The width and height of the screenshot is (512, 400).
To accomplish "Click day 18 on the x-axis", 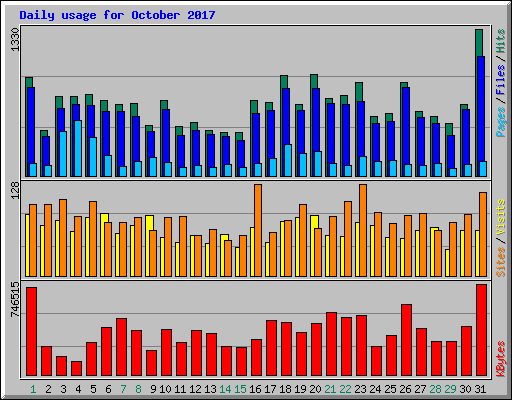I will [x=285, y=389].
